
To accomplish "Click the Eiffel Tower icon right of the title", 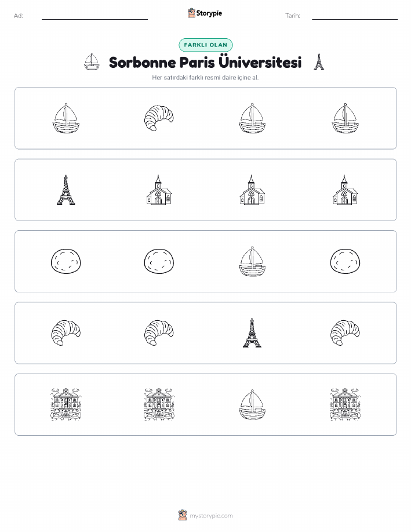I will [318, 61].
